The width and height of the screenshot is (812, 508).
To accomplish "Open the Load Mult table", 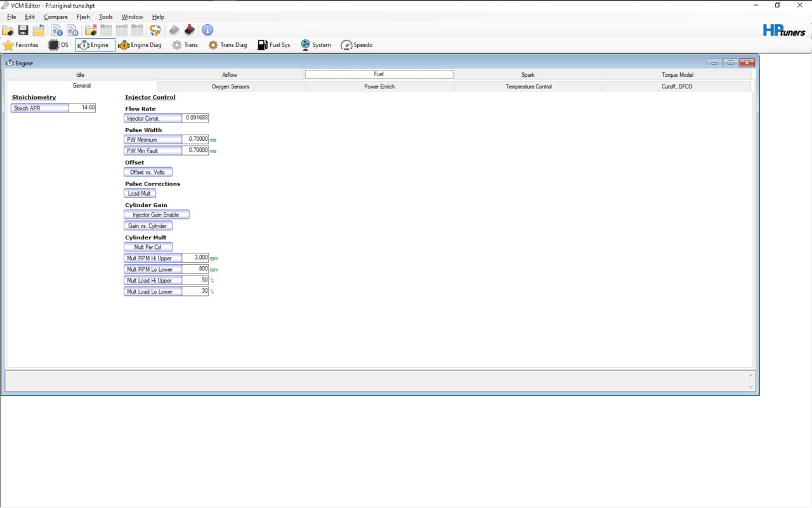I will 140,194.
